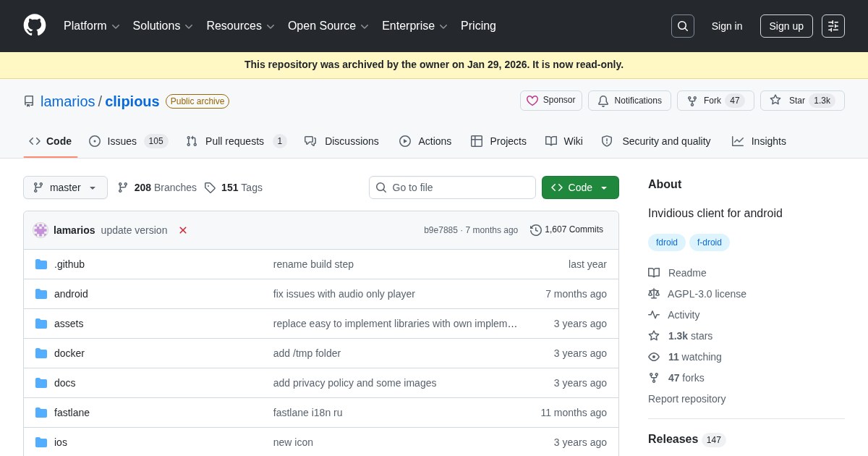
Task: Click Sign in link
Action: tap(727, 26)
